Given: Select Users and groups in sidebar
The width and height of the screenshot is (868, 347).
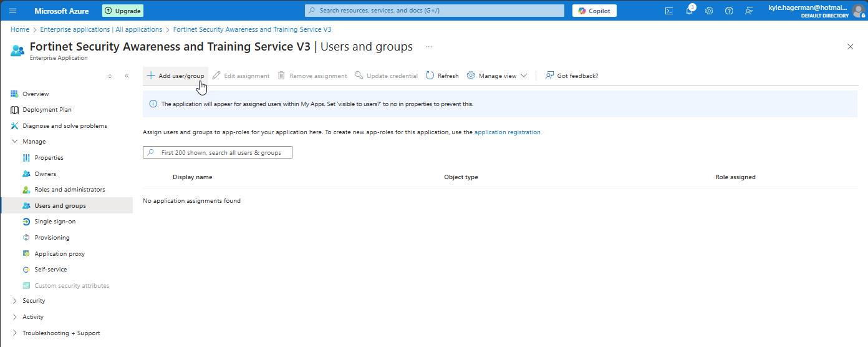Looking at the screenshot, I should [66, 205].
